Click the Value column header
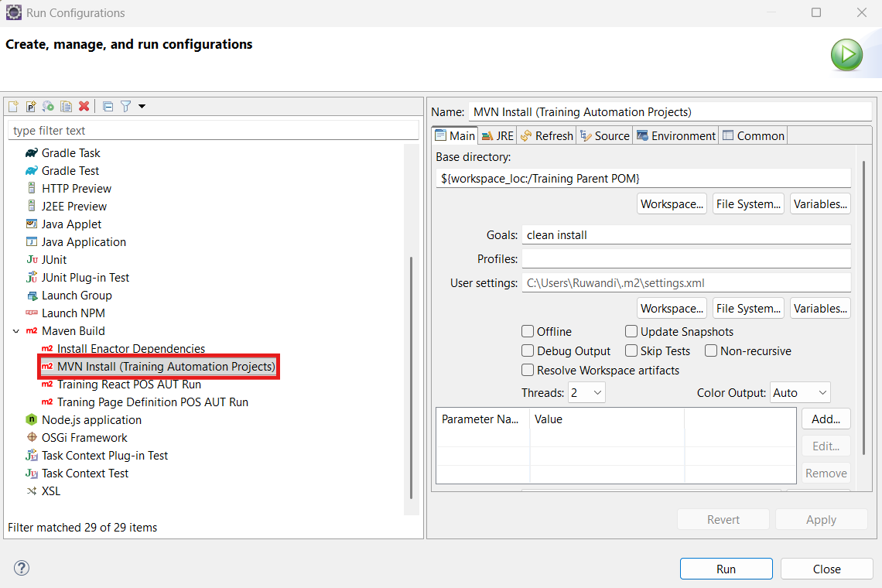The height and width of the screenshot is (588, 882). pyautogui.click(x=607, y=419)
